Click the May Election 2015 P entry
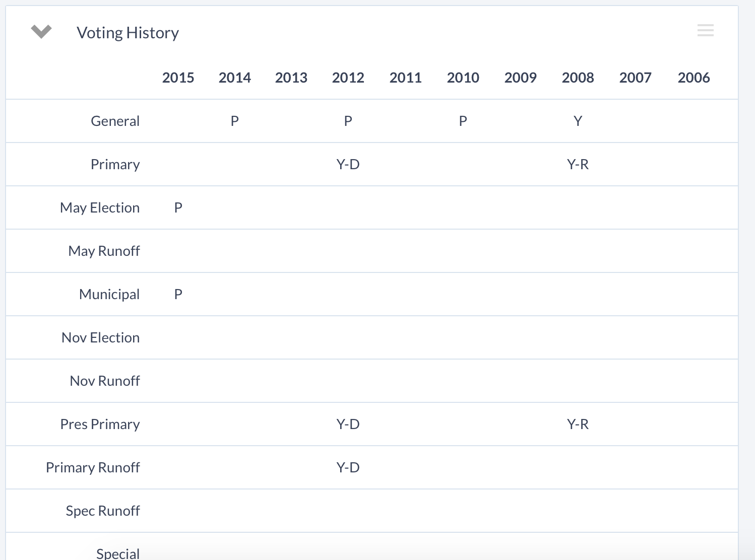 coord(178,207)
